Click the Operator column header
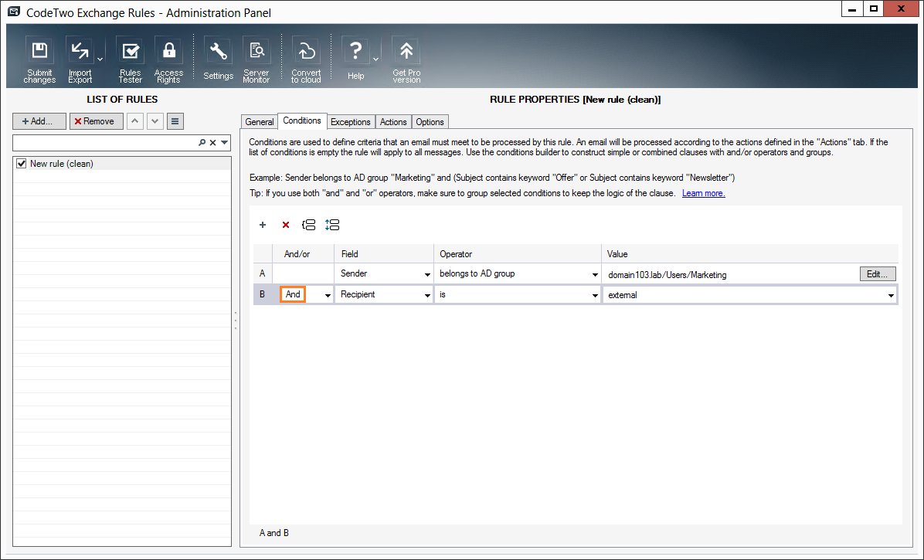 click(x=518, y=254)
